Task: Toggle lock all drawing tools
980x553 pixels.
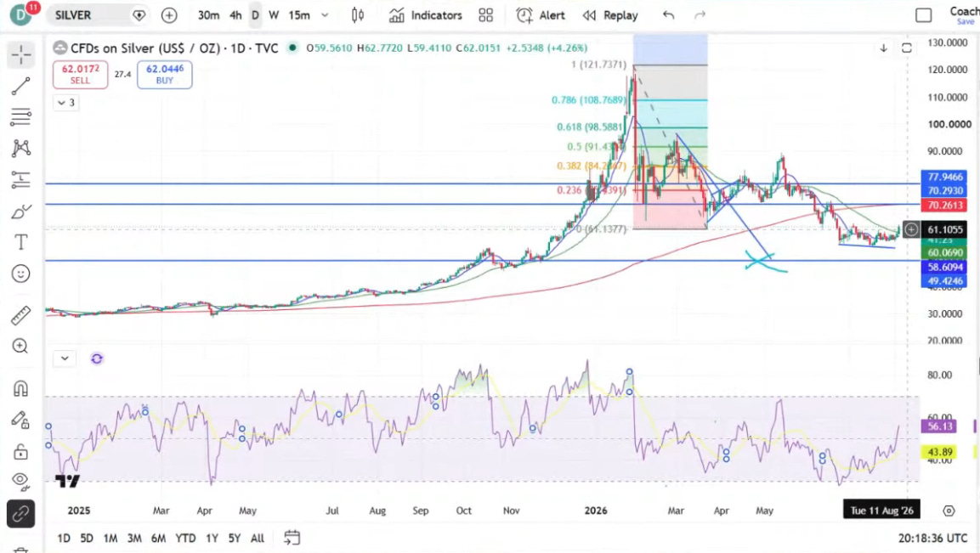Action: 20,451
